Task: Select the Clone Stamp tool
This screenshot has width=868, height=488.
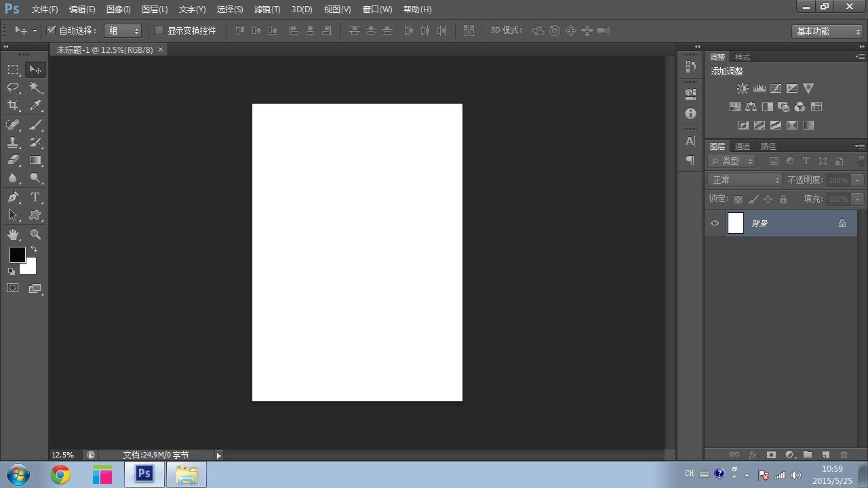Action: [13, 142]
